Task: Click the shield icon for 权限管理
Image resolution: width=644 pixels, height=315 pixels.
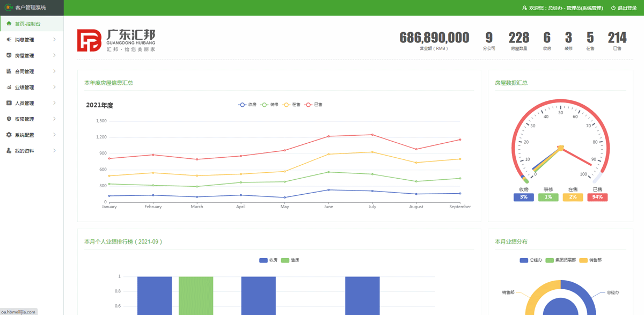Action: [9, 119]
